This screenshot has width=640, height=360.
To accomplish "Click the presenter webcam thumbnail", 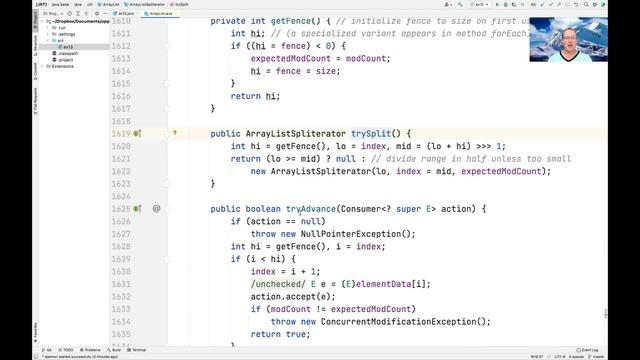I will [568, 39].
